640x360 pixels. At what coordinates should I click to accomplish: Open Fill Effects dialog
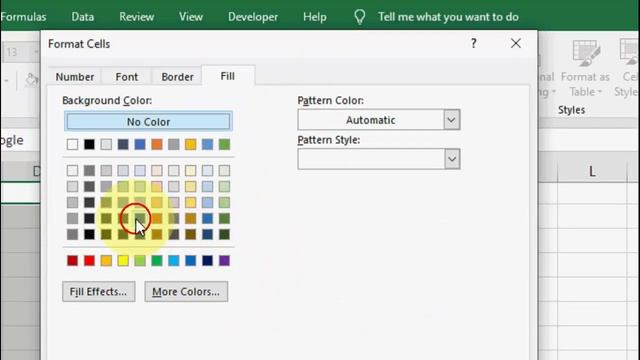98,291
